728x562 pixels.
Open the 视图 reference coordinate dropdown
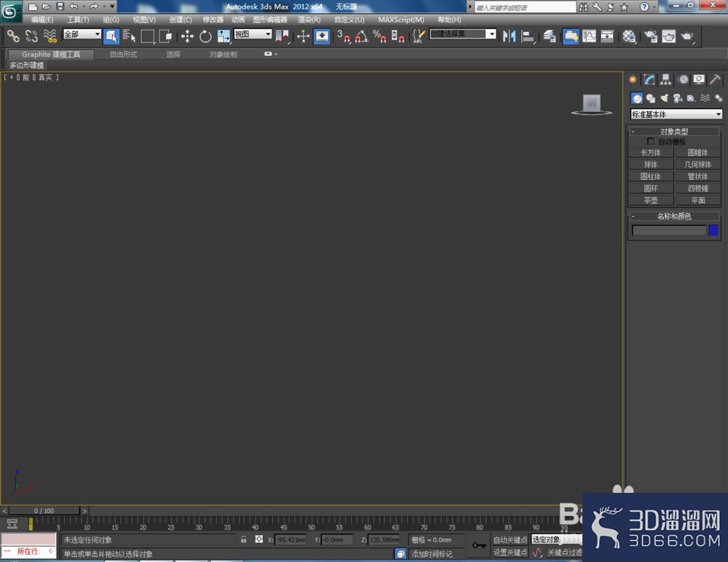pyautogui.click(x=253, y=34)
